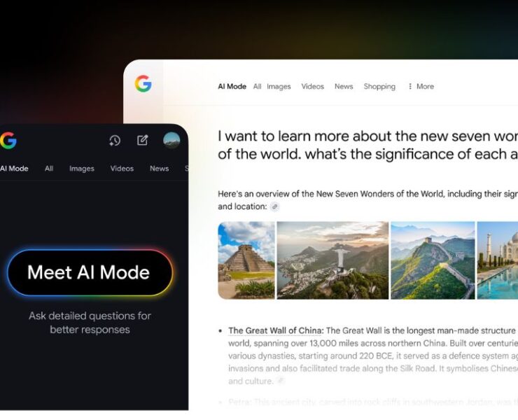
Task: Switch to the Images tab in the white window
Action: [x=279, y=87]
